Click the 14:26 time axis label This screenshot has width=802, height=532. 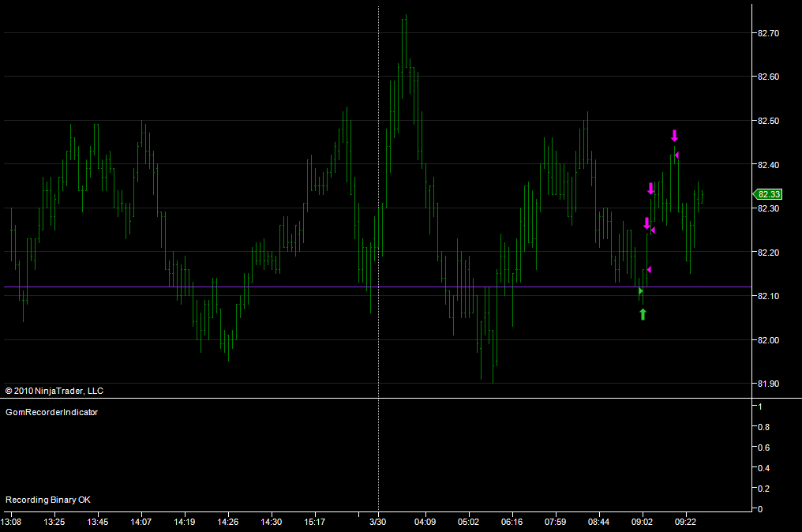tap(227, 522)
